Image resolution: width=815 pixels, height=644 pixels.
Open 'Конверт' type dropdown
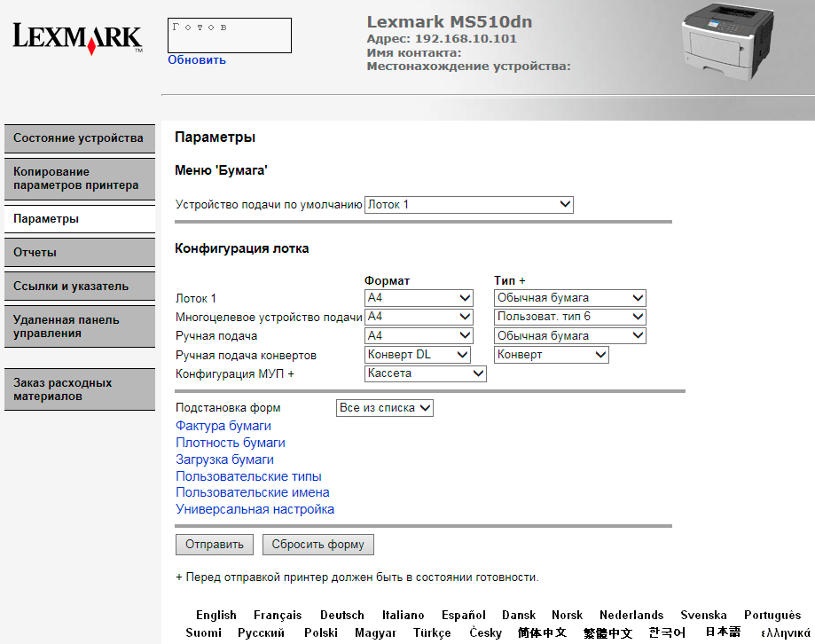(x=551, y=355)
